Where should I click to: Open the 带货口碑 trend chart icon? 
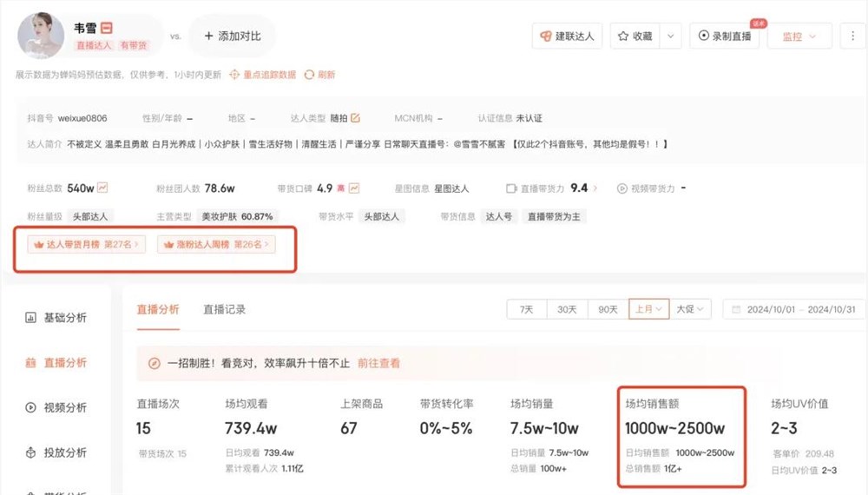pyautogui.click(x=354, y=188)
